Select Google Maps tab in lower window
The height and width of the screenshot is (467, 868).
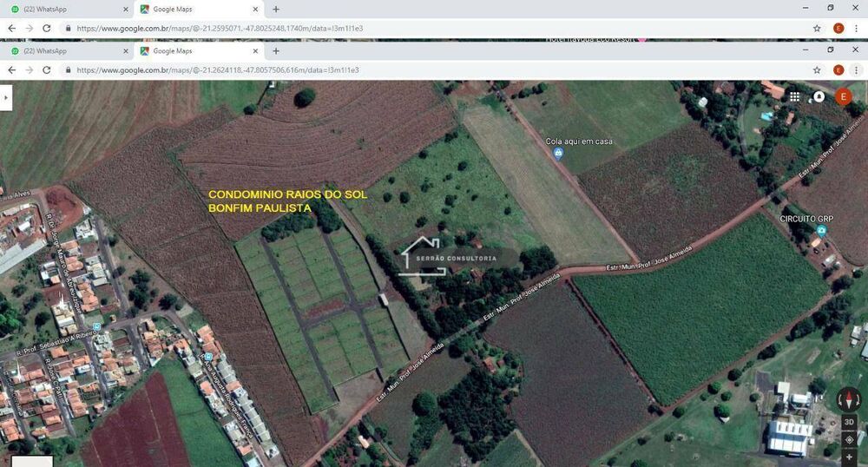click(196, 51)
